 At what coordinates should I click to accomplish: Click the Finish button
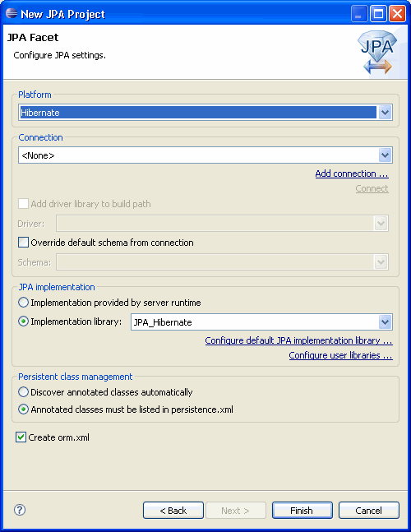pos(302,510)
